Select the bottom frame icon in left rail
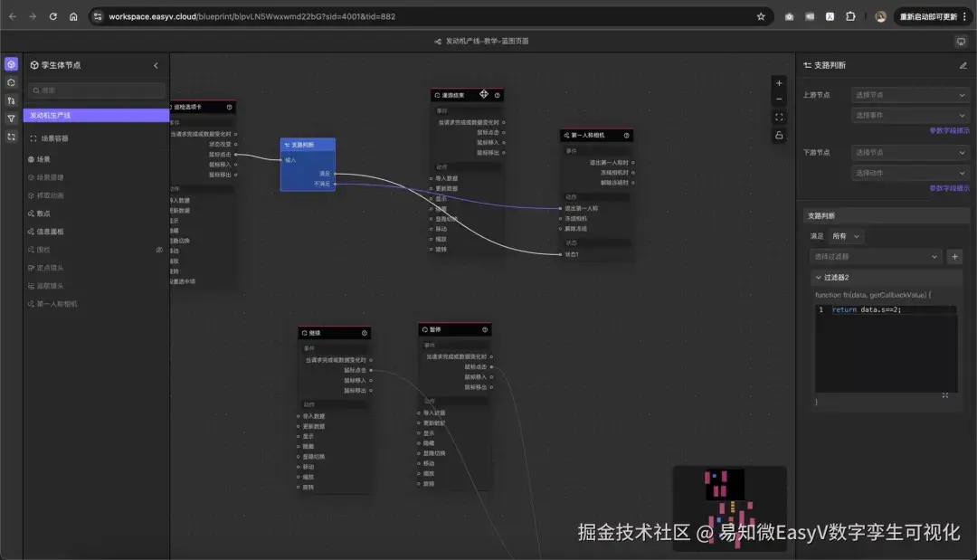The height and width of the screenshot is (560, 977). coord(11,137)
